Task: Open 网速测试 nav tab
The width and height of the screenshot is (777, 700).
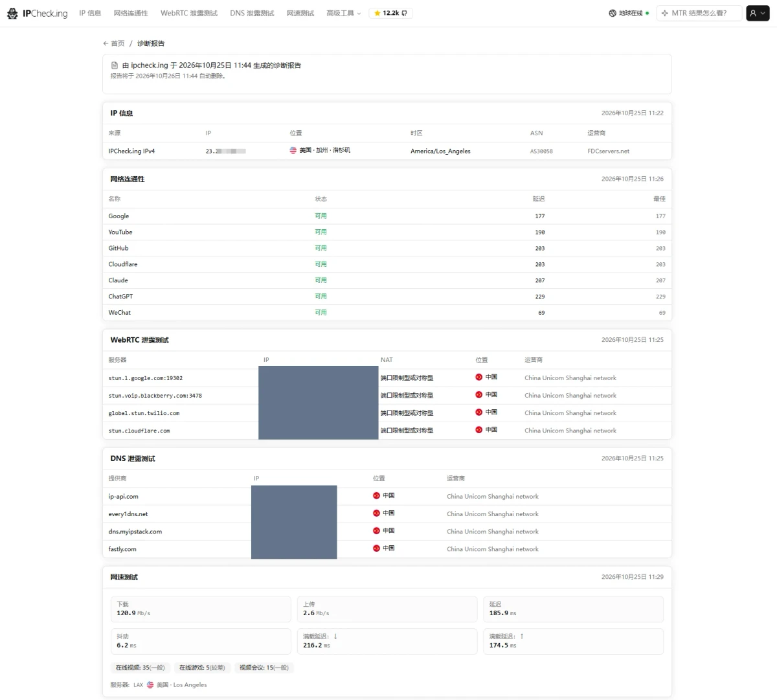Action: [300, 13]
